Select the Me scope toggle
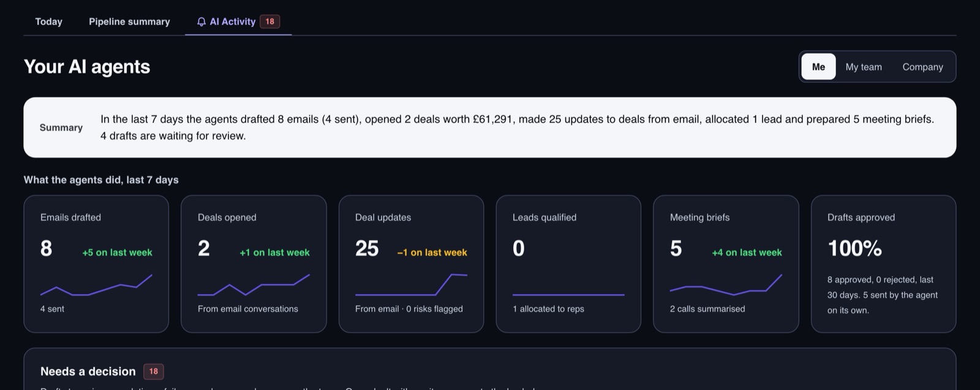 (x=818, y=67)
